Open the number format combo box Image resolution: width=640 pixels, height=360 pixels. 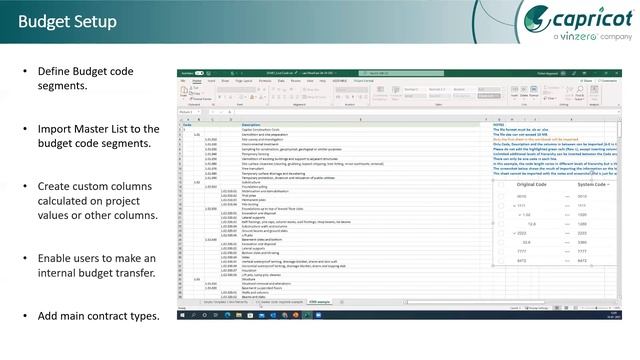pyautogui.click(x=351, y=89)
